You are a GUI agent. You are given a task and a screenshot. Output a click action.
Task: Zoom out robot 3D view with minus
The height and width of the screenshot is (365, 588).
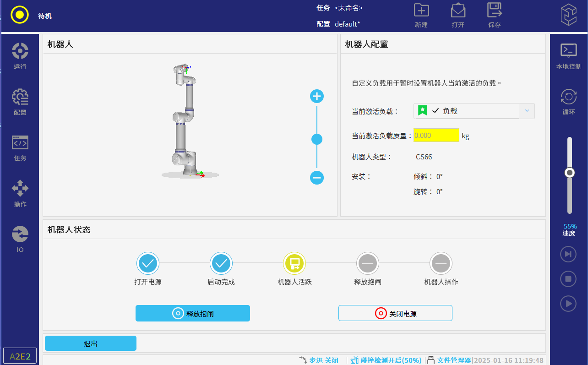317,177
